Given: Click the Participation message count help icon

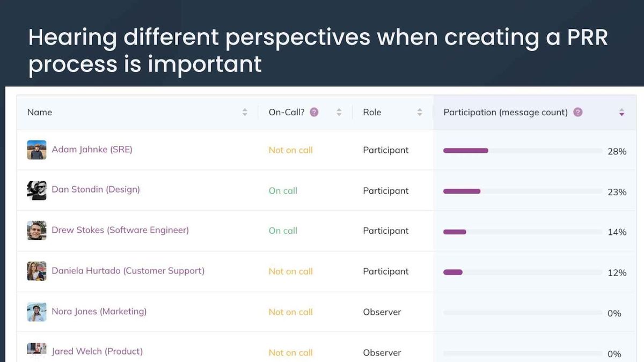Looking at the screenshot, I should click(578, 112).
